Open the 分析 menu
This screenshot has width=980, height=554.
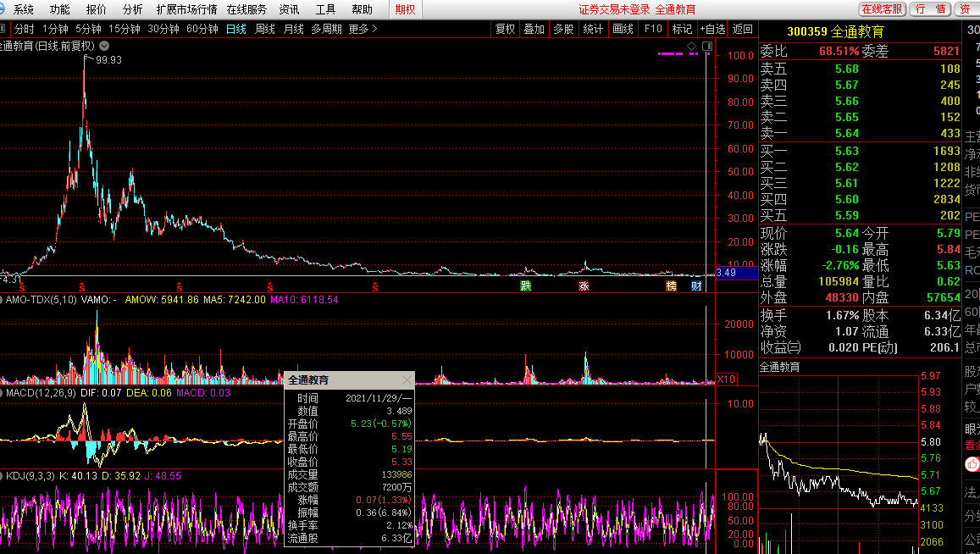tap(132, 9)
